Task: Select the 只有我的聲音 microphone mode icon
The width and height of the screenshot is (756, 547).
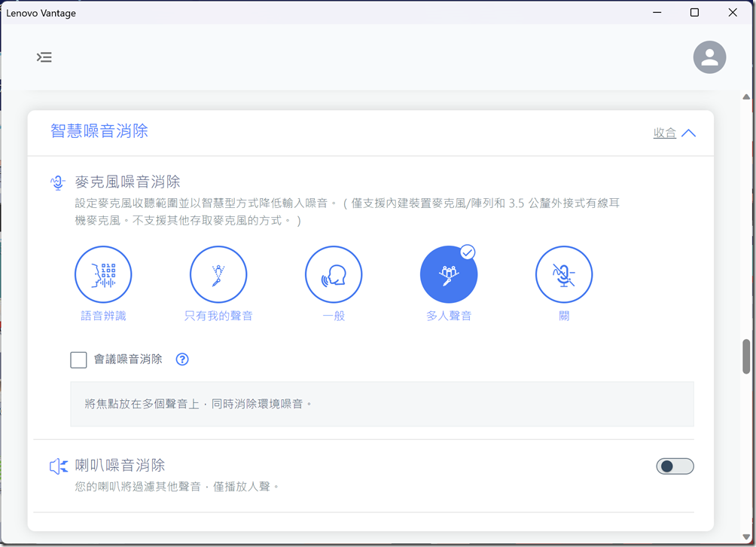Action: (x=218, y=275)
